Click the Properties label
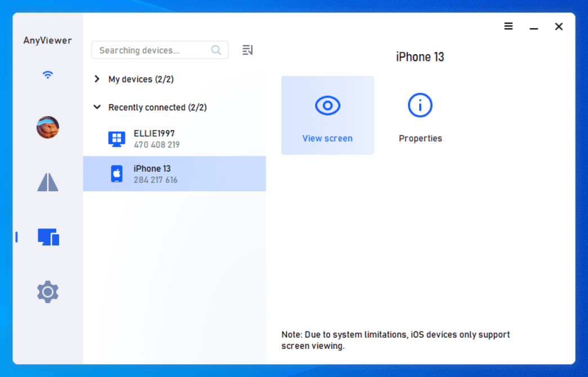 420,138
